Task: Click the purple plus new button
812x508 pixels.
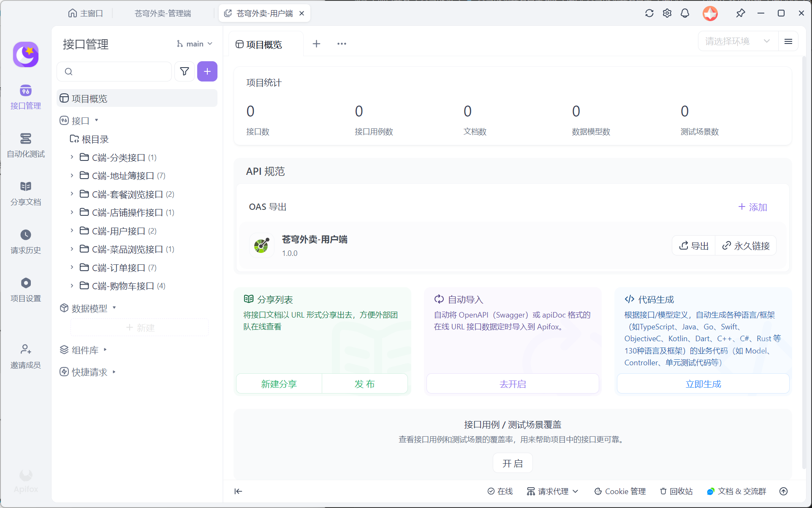Action: tap(207, 71)
